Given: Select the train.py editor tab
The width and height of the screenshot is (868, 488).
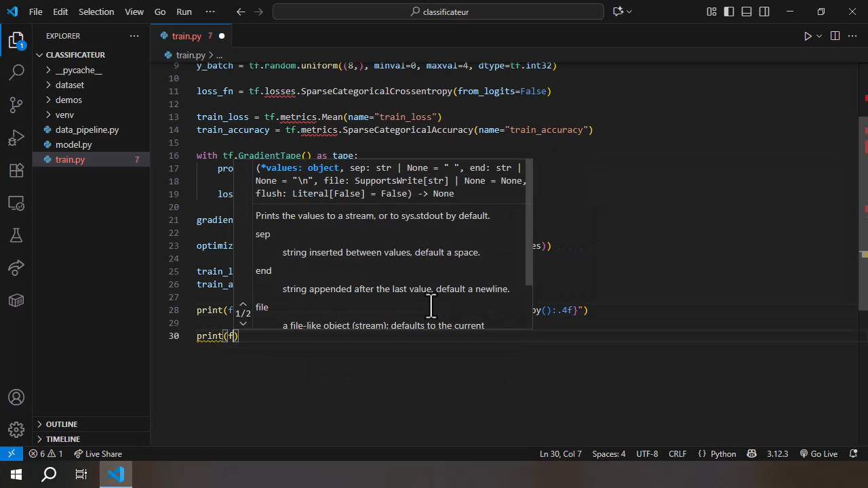Looking at the screenshot, I should point(186,36).
